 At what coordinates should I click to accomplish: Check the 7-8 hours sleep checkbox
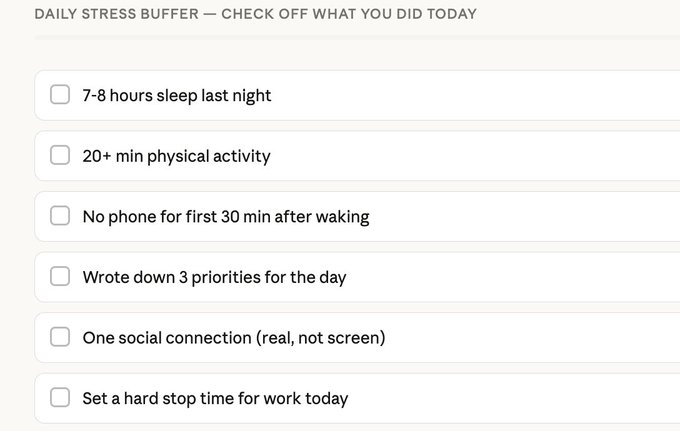click(x=60, y=95)
